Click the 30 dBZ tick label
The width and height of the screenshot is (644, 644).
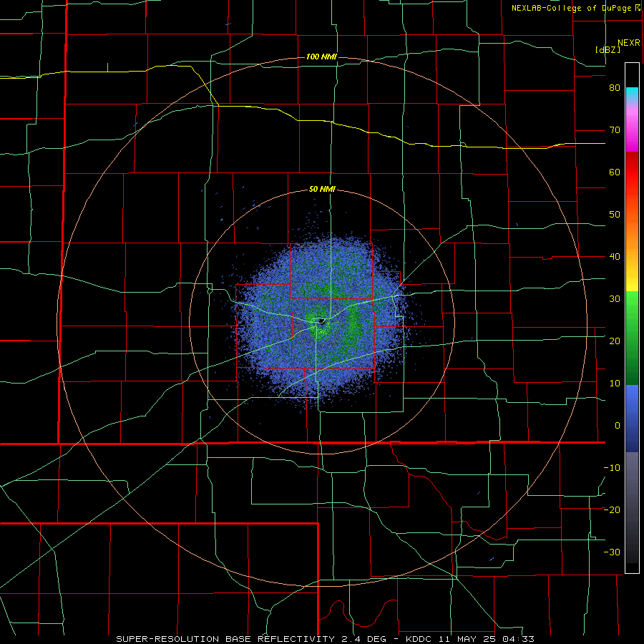point(615,299)
